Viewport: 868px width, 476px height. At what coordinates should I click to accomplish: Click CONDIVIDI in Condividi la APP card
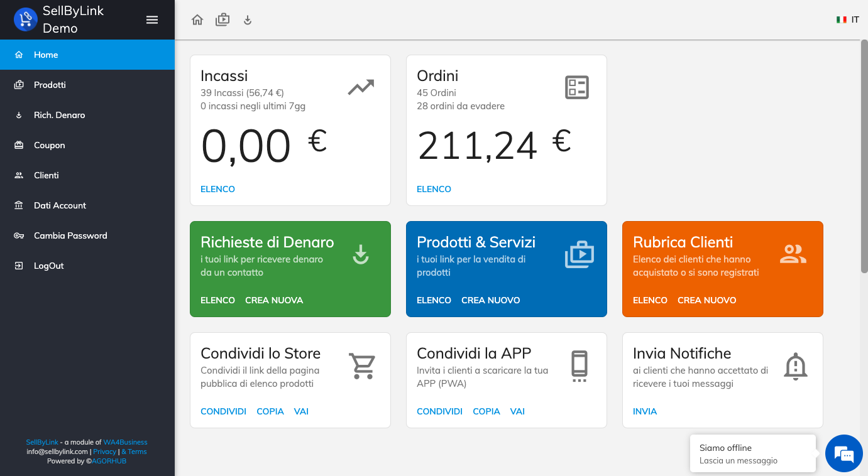439,411
